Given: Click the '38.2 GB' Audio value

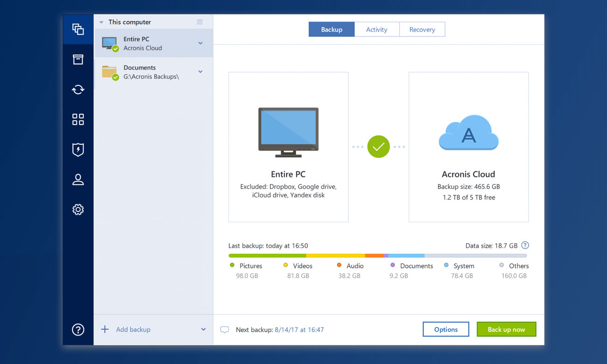Looking at the screenshot, I should (349, 276).
